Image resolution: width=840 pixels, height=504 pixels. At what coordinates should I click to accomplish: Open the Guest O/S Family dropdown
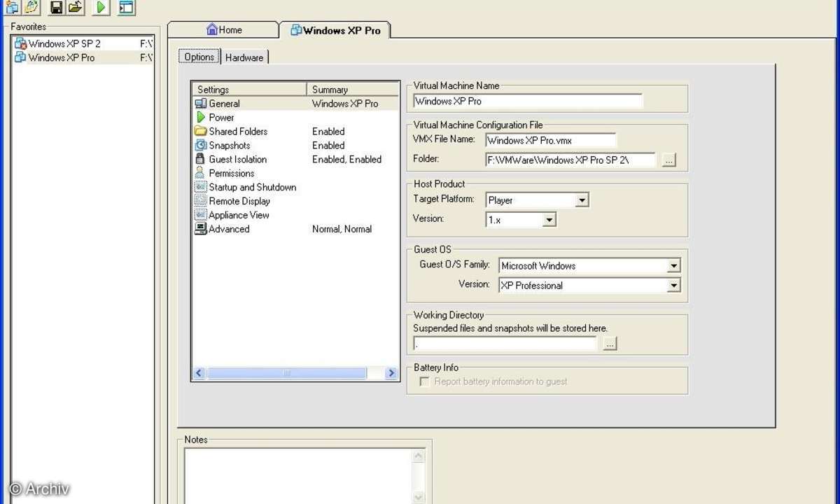(x=673, y=266)
